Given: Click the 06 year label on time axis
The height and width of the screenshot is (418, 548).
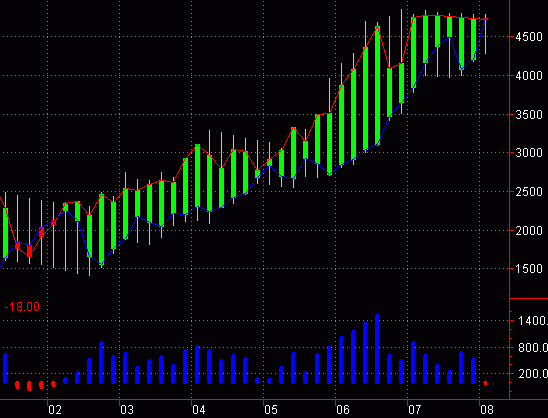Looking at the screenshot, I should 343,410.
